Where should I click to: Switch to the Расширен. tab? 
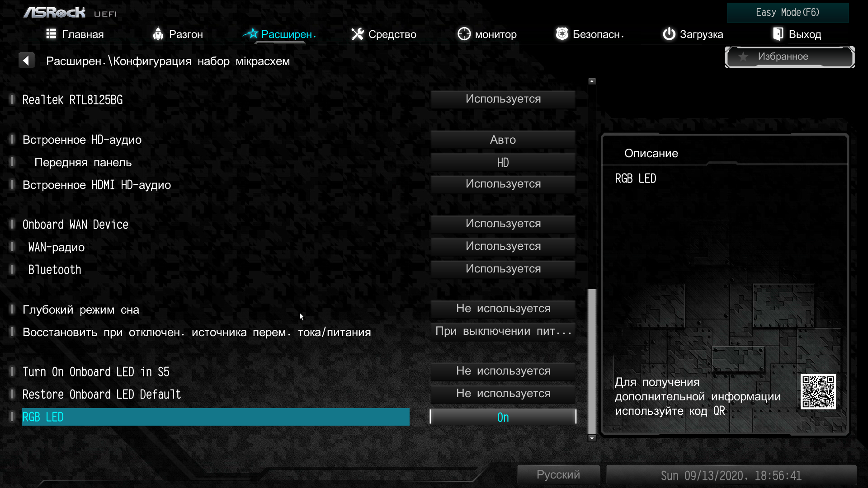[x=280, y=34]
